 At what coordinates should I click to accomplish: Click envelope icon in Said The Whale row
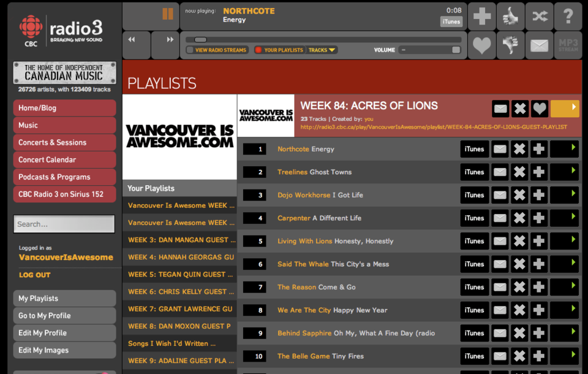500,264
